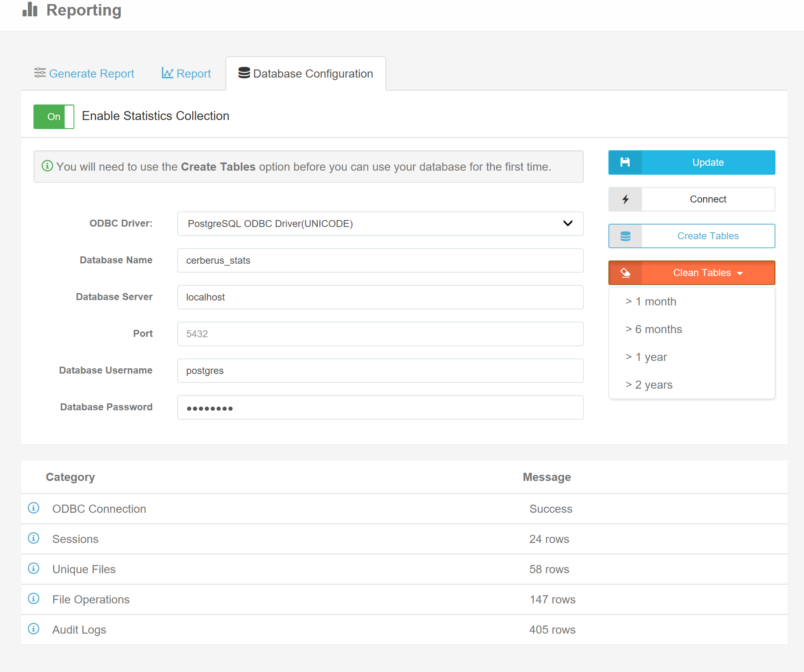This screenshot has height=672, width=804.
Task: Click the Success message cell
Action: coord(551,509)
